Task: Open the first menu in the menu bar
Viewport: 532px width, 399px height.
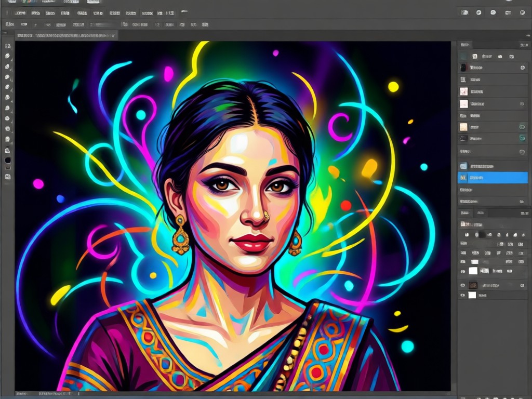Action: pyautogui.click(x=20, y=13)
